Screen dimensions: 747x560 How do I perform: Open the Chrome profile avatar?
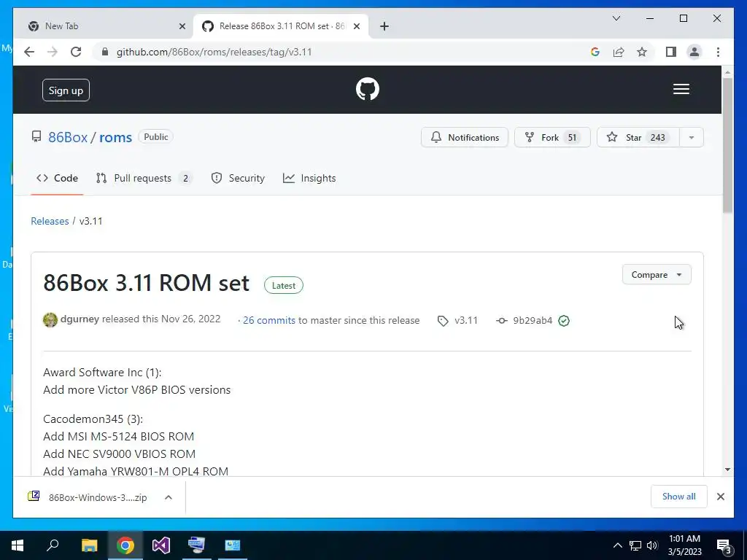(694, 52)
